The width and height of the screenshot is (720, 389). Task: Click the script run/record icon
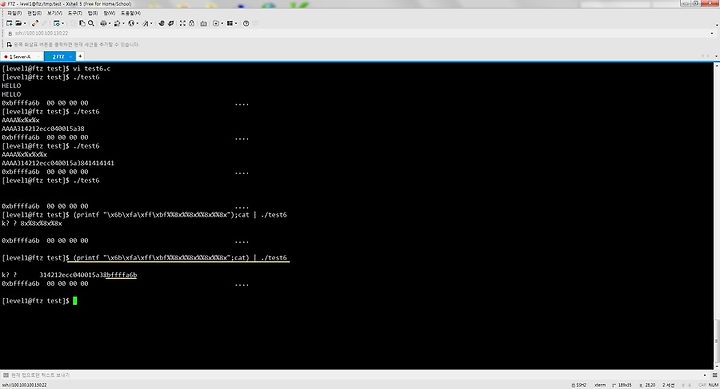click(216, 23)
